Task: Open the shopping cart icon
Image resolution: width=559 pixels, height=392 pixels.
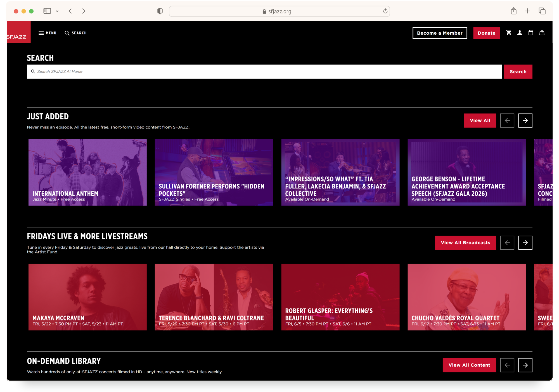Action: [x=509, y=33]
